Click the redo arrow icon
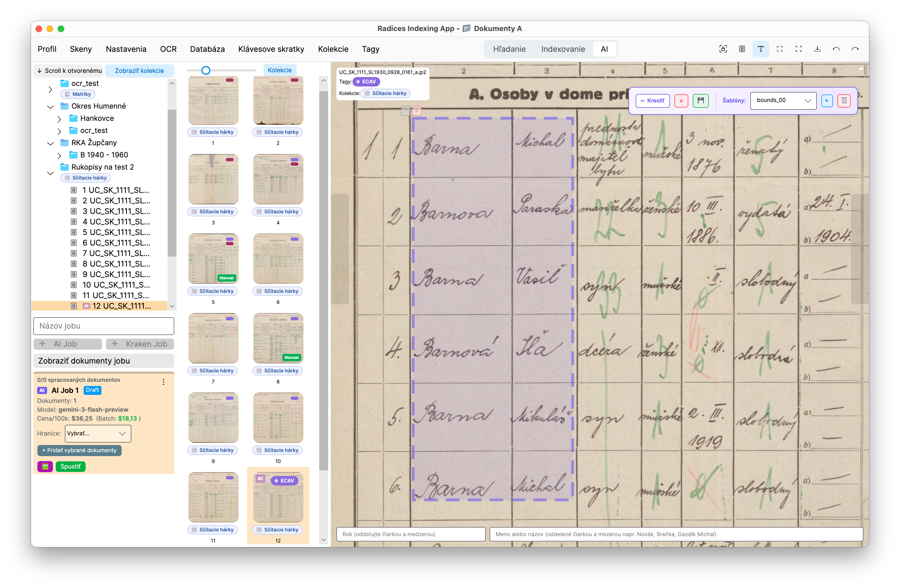Image resolution: width=900 pixels, height=588 pixels. [855, 49]
